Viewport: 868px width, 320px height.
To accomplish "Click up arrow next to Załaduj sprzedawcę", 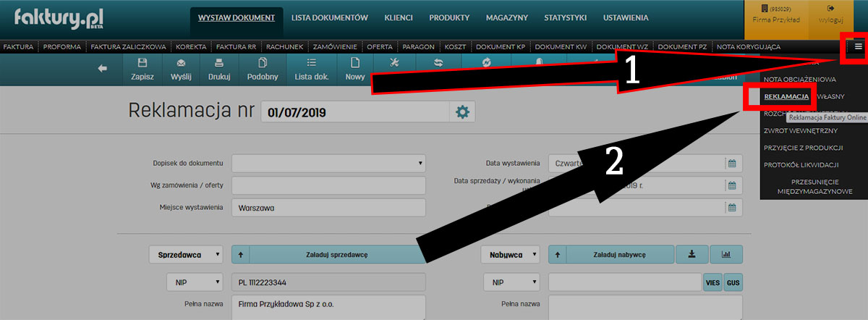I will (240, 254).
